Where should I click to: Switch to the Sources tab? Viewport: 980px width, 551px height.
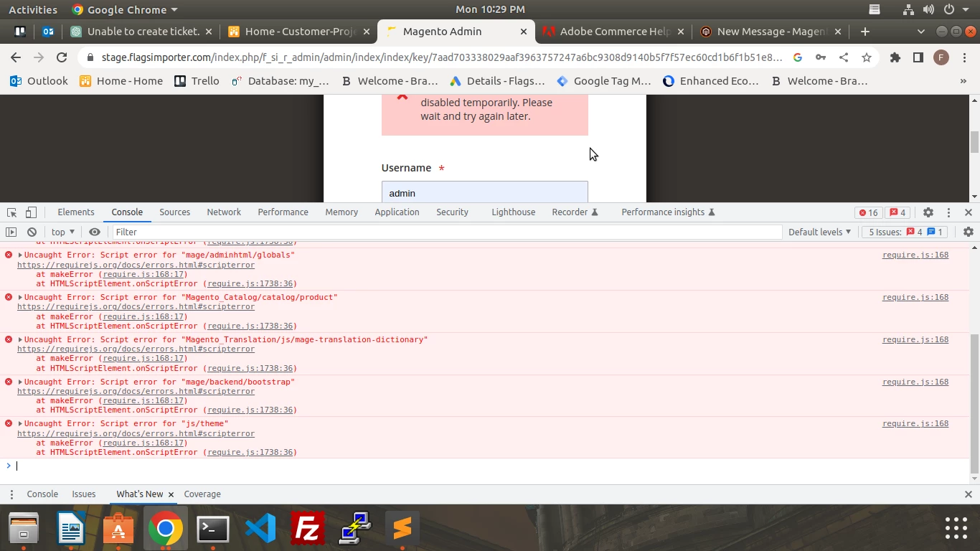(x=175, y=212)
